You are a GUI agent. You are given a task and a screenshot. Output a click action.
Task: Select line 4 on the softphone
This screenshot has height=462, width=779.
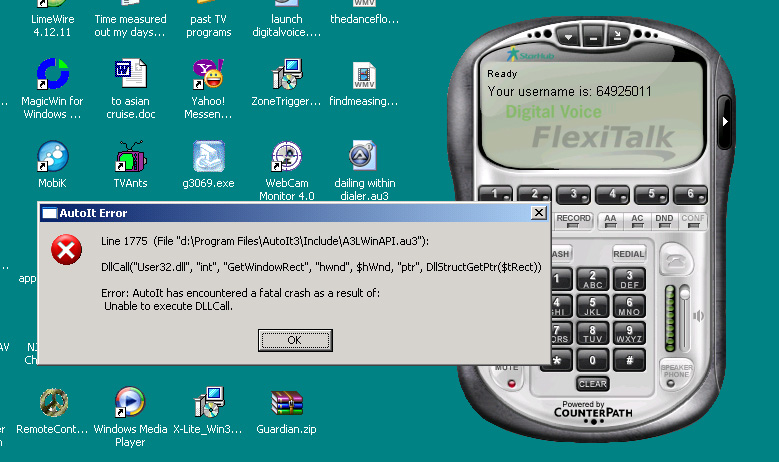click(x=612, y=195)
